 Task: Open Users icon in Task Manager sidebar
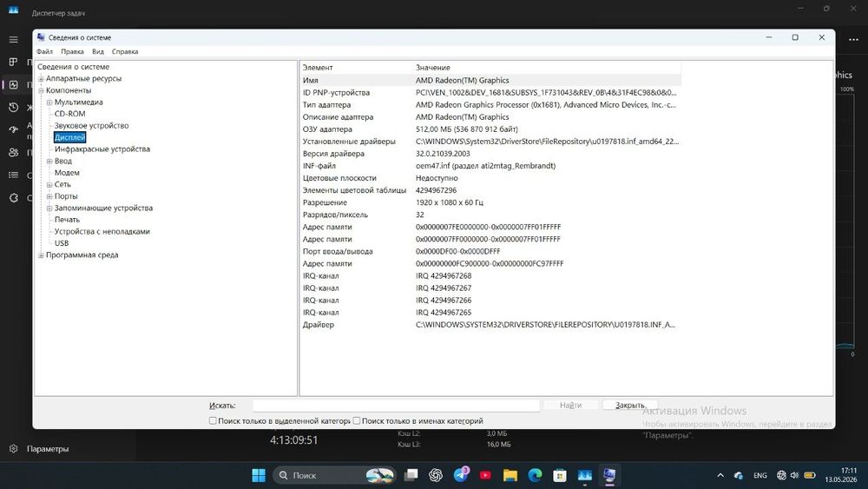click(13, 152)
